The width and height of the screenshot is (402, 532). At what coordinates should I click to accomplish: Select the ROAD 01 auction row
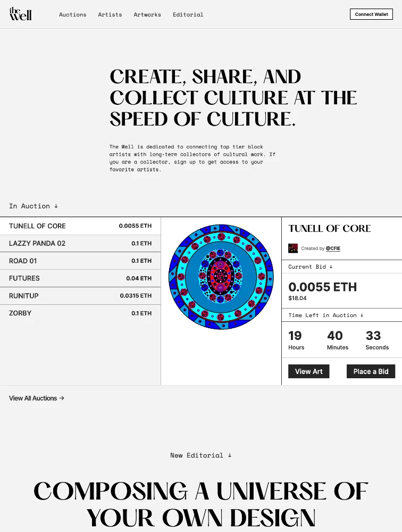pyautogui.click(x=80, y=261)
